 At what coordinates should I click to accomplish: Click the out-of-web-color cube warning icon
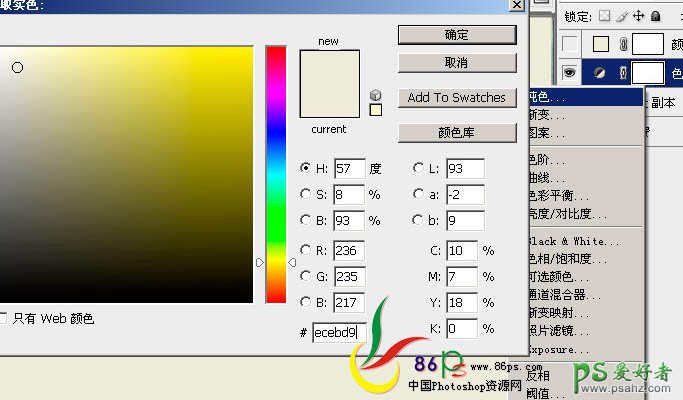[x=376, y=94]
